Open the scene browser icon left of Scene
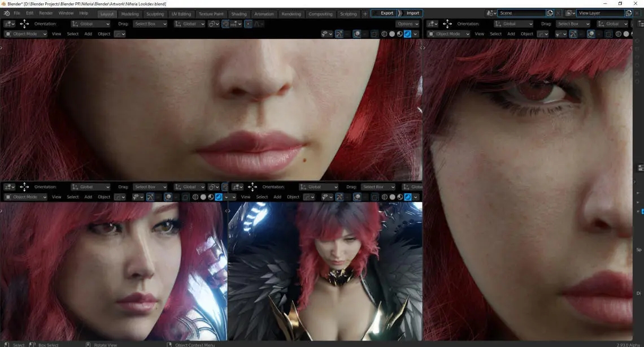 (x=491, y=13)
